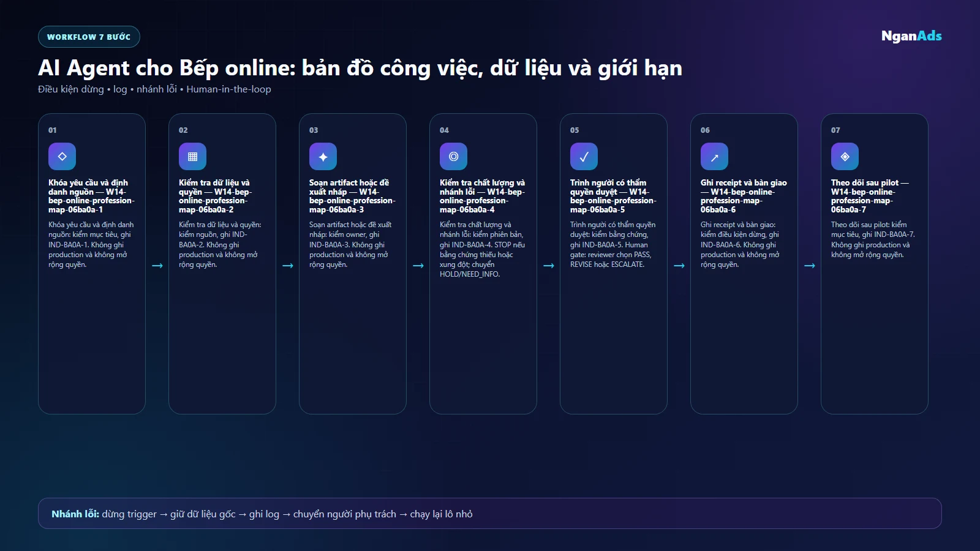
Task: Click description mentioning HOLD/NEED_INFO
Action: coord(483,250)
